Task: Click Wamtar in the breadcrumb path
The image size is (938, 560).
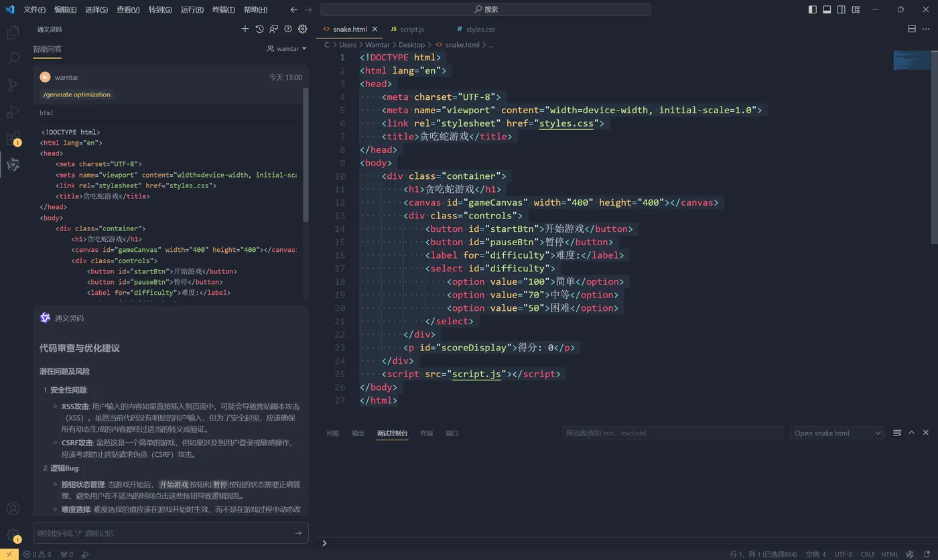Action: pos(377,45)
